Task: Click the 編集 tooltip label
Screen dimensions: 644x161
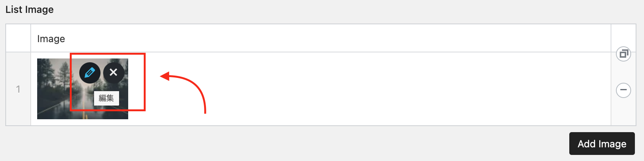Action: point(106,98)
